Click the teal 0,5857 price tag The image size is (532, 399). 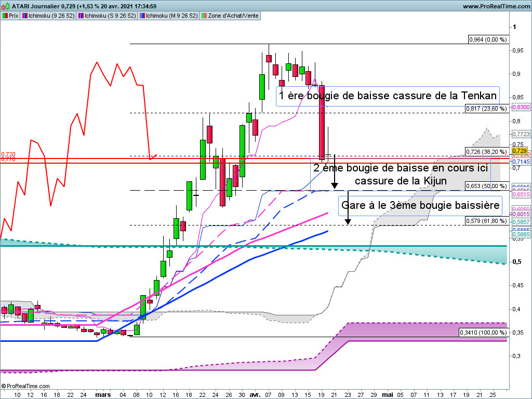coord(521,222)
